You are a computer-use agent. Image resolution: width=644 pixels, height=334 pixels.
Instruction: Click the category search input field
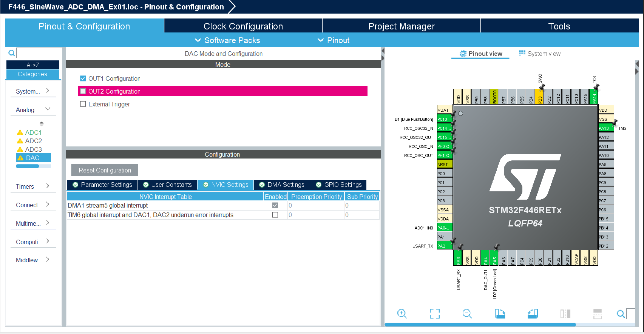point(40,53)
